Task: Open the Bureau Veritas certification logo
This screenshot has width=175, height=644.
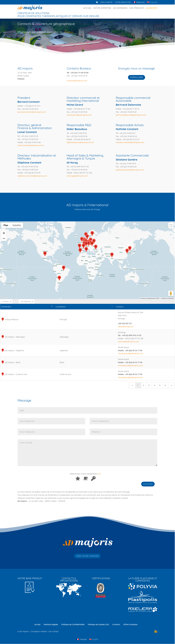Action: pos(101,590)
